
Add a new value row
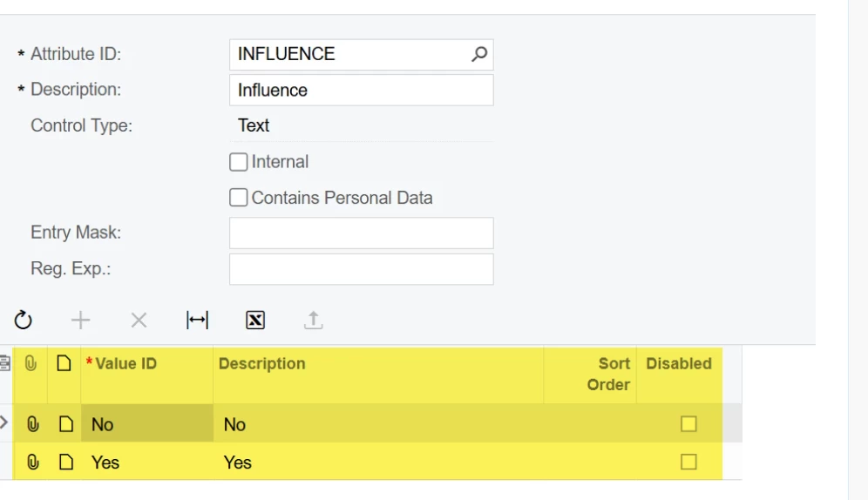point(80,321)
